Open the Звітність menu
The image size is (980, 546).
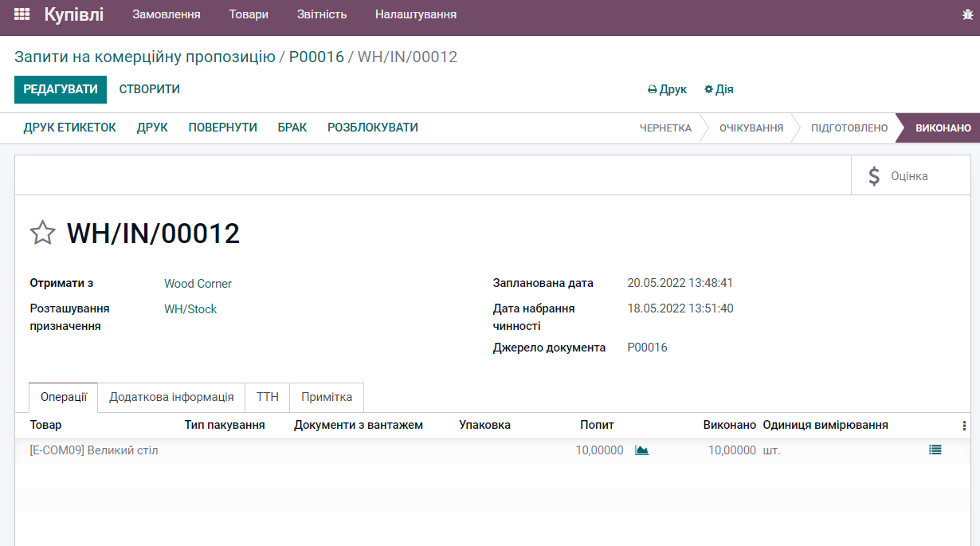tap(321, 15)
